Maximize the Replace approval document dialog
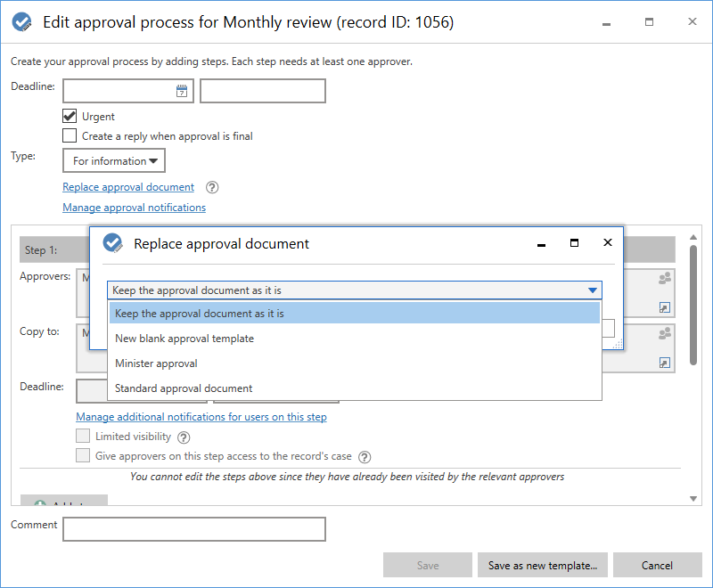713x588 pixels. pos(574,243)
